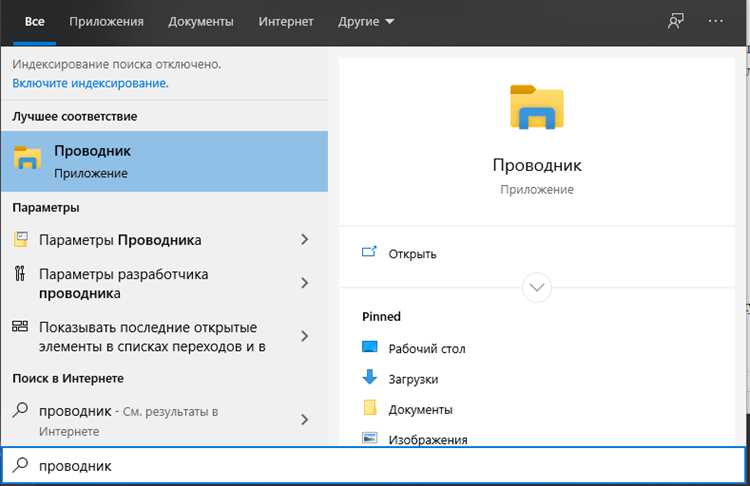Select Показывать последние открытые элементы result
Viewport: 750px width, 486px height.
click(152, 337)
